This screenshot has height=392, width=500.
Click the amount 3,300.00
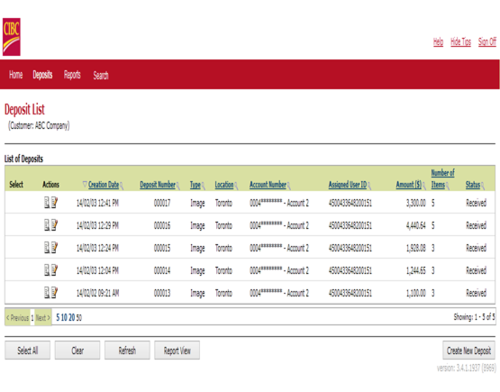pos(416,203)
